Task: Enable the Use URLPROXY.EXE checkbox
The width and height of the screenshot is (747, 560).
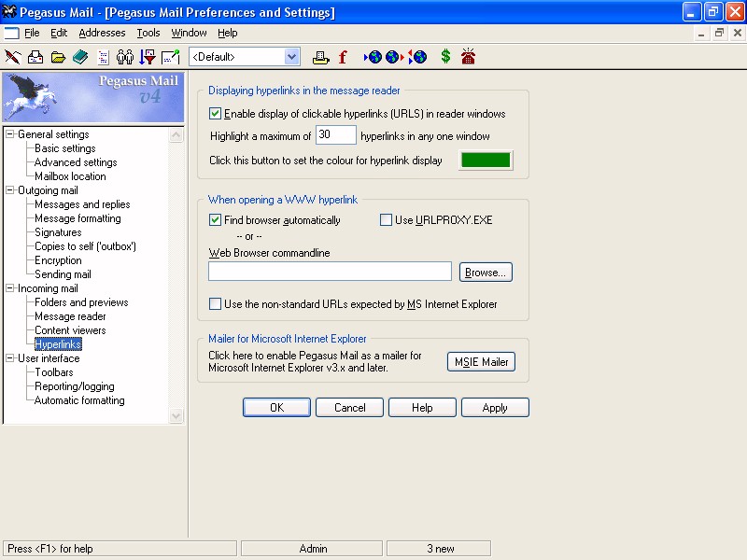Action: coord(386,220)
